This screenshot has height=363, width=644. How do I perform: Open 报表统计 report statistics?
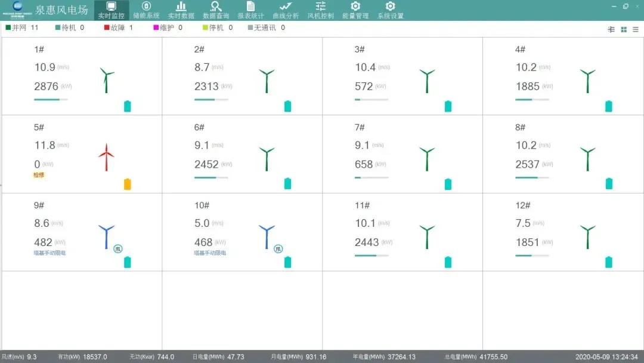[250, 10]
